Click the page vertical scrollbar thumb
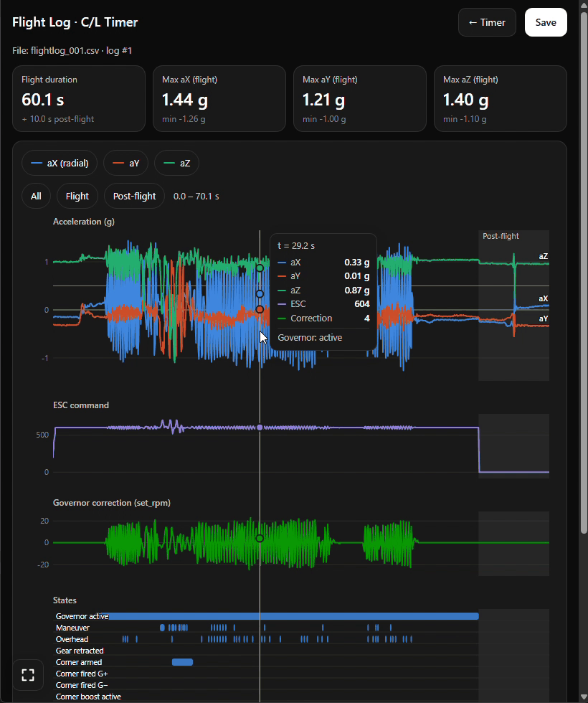Viewport: 588px width, 703px height. [584, 273]
